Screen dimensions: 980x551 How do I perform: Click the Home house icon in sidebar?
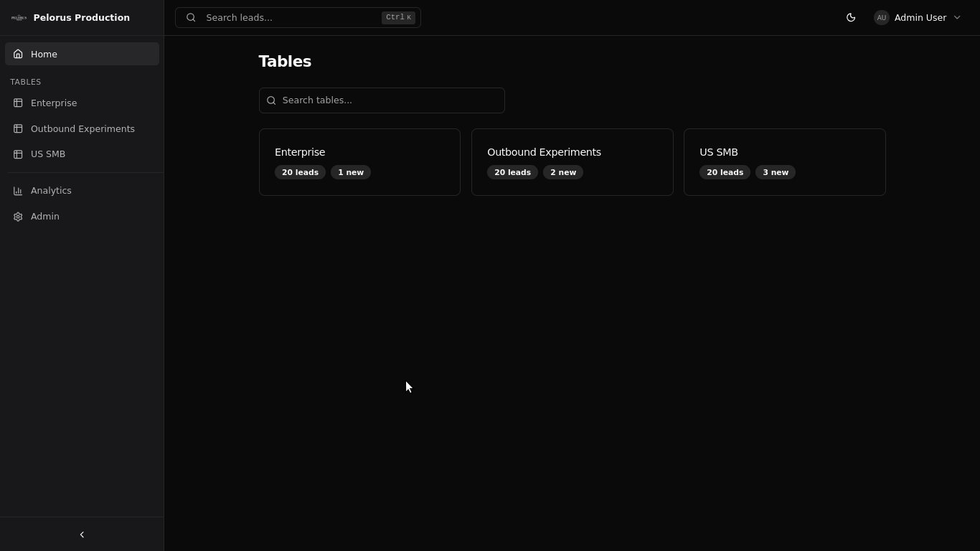[x=18, y=54]
